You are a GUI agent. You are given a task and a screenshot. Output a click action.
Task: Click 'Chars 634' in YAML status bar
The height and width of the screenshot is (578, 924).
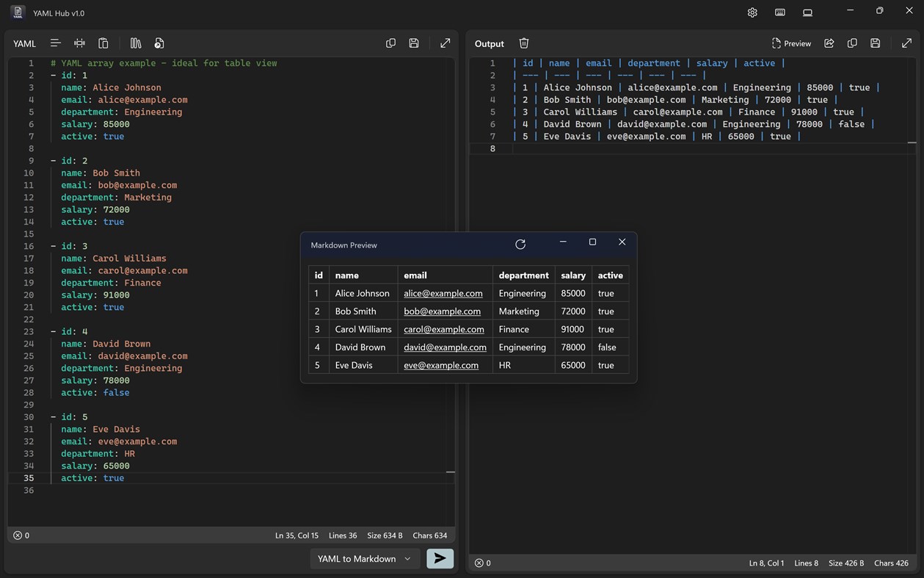click(430, 535)
